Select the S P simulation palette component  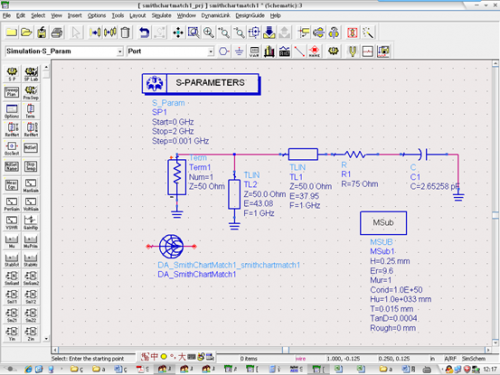[x=12, y=74]
